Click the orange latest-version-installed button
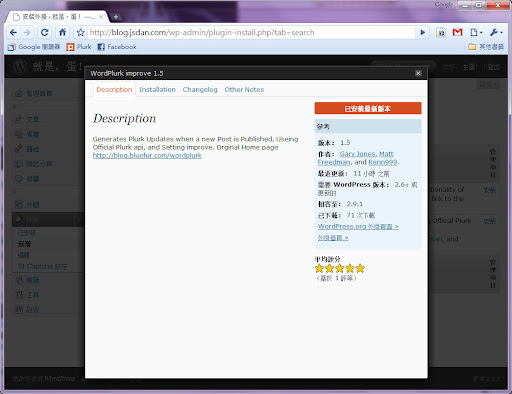The height and width of the screenshot is (394, 512). tap(368, 108)
